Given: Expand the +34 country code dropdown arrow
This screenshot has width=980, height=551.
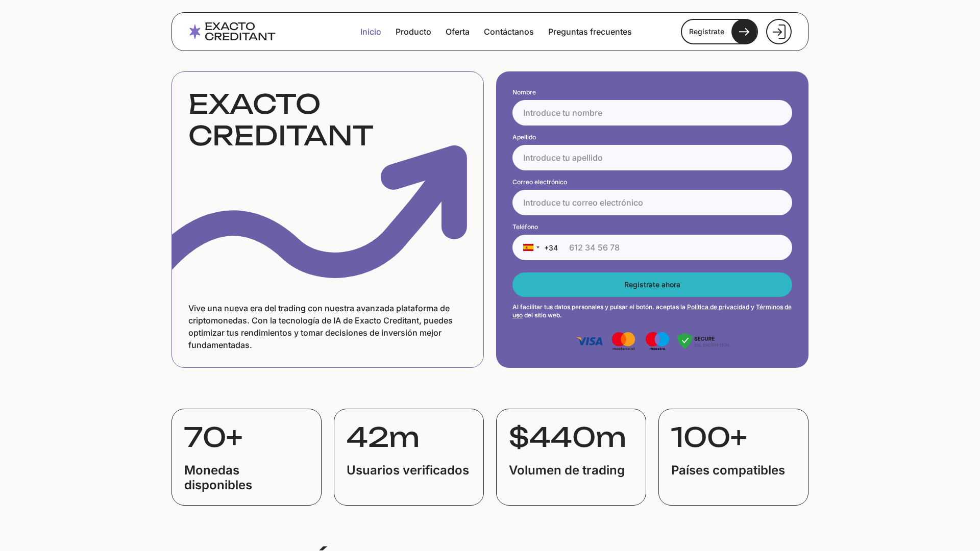Looking at the screenshot, I should click(x=538, y=247).
